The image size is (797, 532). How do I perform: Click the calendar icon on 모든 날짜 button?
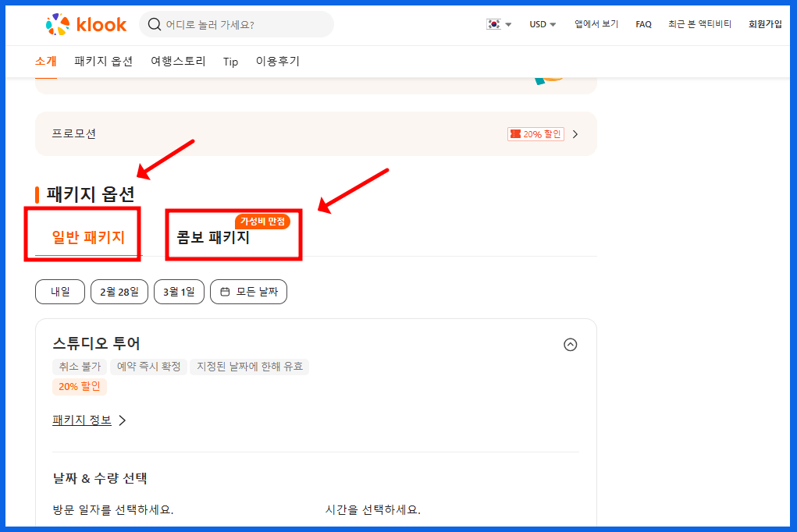click(225, 292)
